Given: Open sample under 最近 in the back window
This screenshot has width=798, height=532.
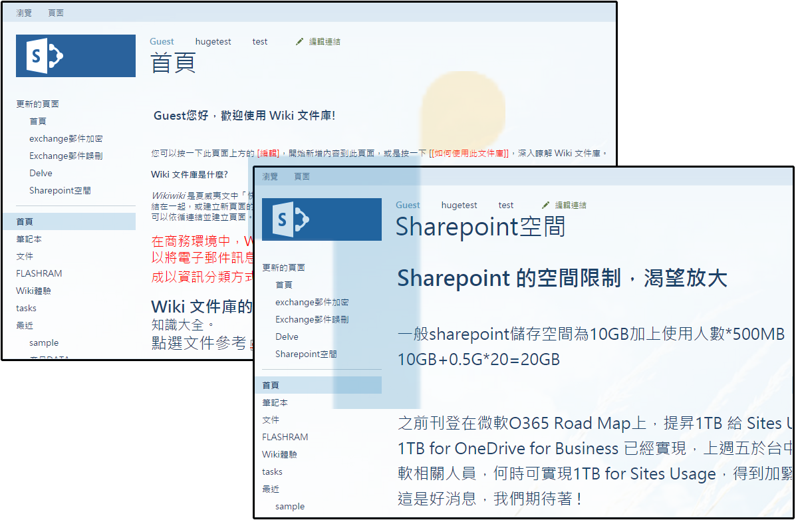Looking at the screenshot, I should pos(44,342).
